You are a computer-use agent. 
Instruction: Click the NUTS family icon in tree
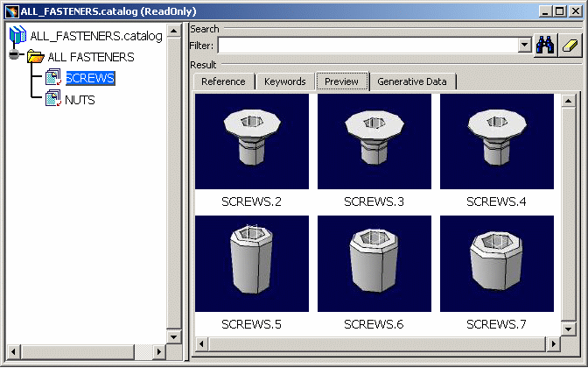[53, 98]
